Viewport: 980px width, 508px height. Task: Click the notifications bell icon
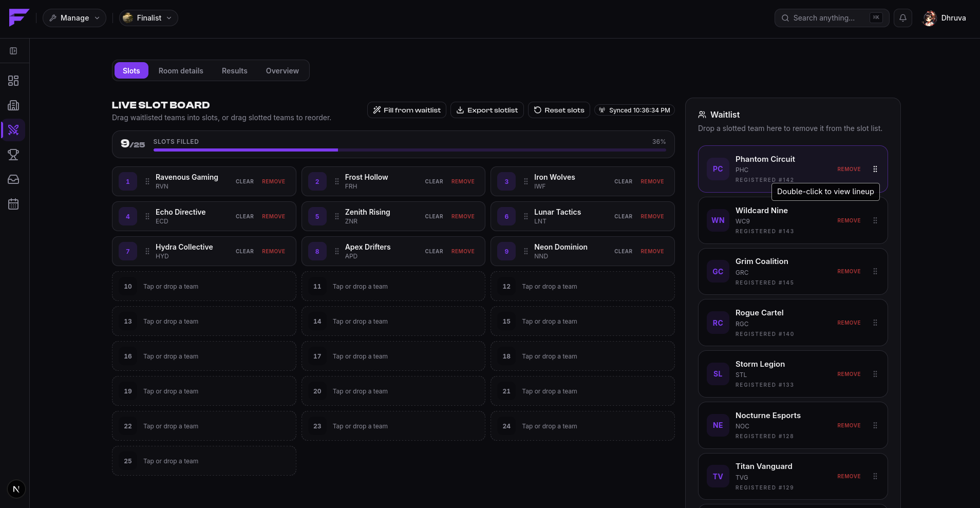click(x=903, y=18)
